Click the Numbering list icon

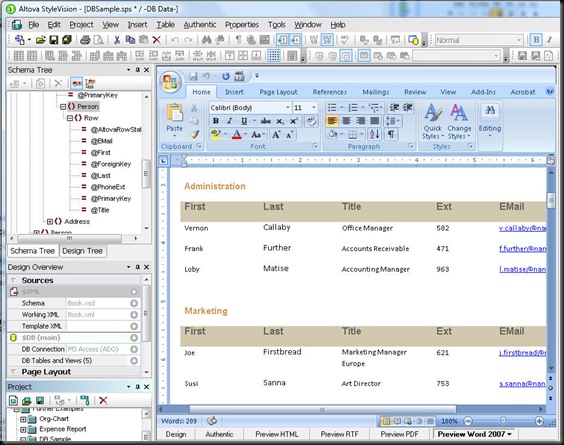coord(353,108)
